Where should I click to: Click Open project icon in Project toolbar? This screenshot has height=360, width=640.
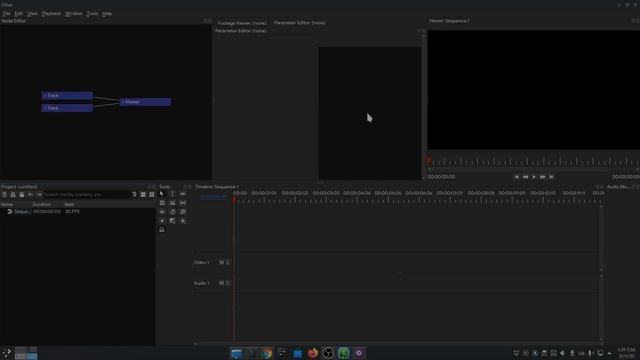pos(13,195)
